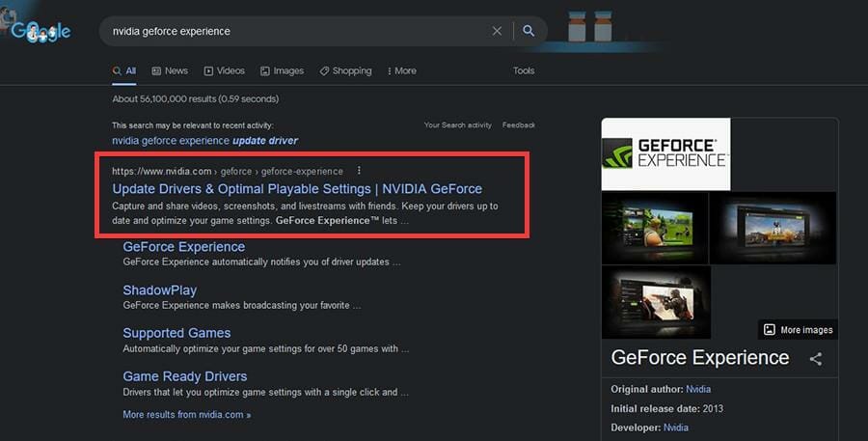Viewport: 868px width, 441px height.
Task: Click the nvidia.com breadcrumb URL text
Action: pos(227,171)
